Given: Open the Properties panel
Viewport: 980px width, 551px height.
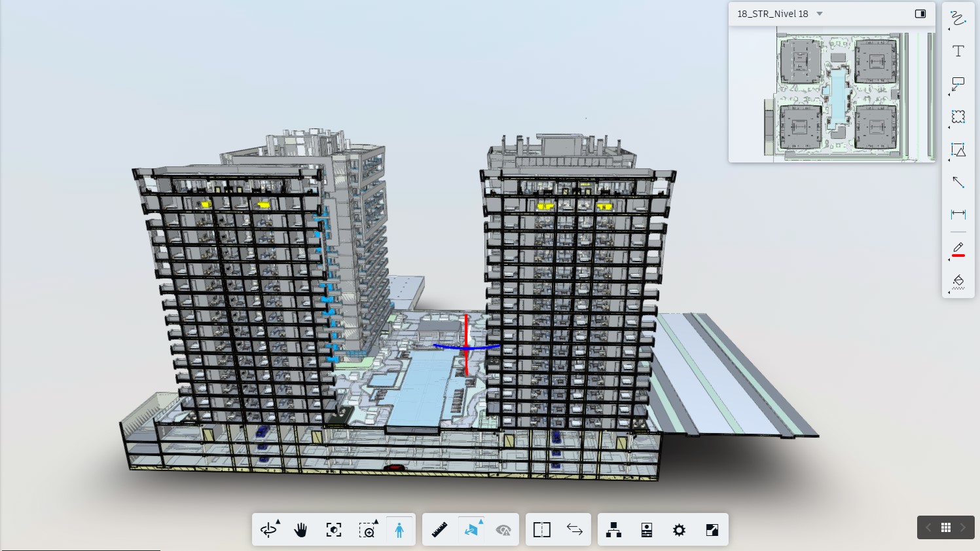Looking at the screenshot, I should (646, 529).
